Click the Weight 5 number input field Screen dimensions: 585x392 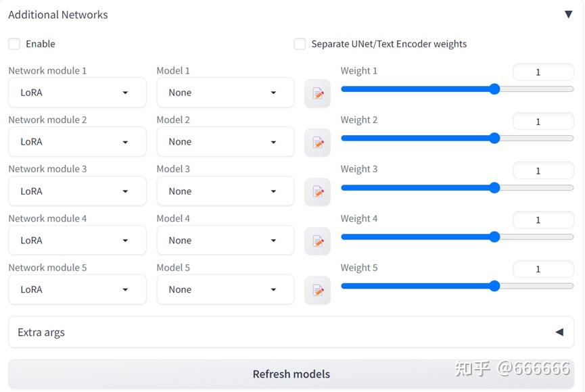(x=543, y=269)
